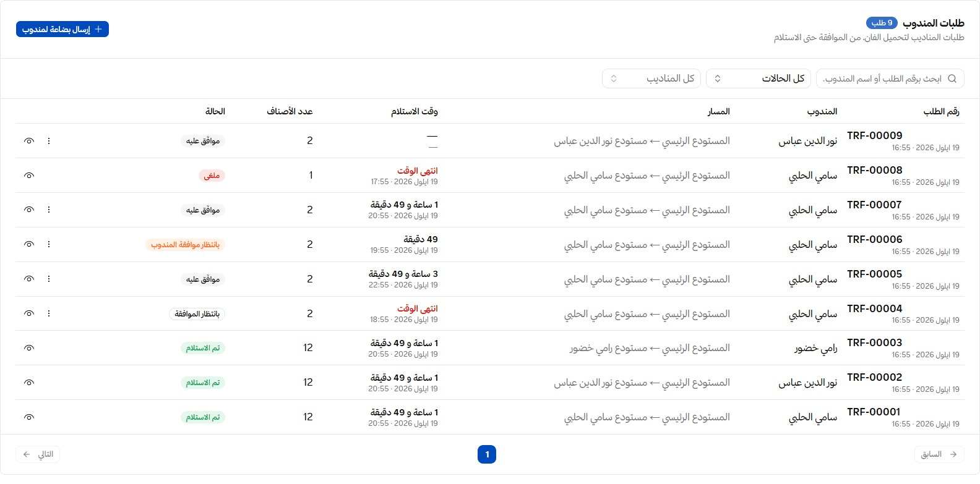Click the بانتظار موافقة المندوب status badge

tap(185, 245)
